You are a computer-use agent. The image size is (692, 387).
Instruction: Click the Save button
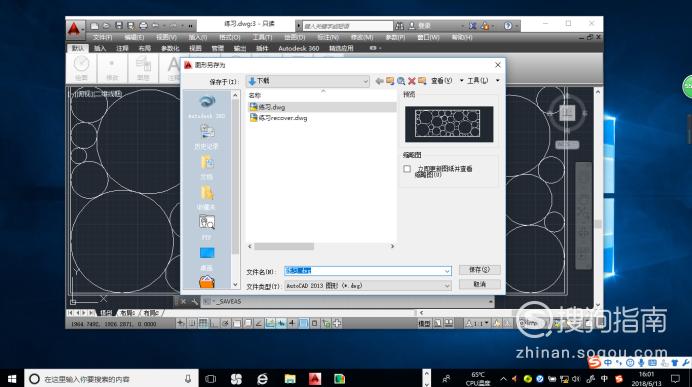point(479,270)
